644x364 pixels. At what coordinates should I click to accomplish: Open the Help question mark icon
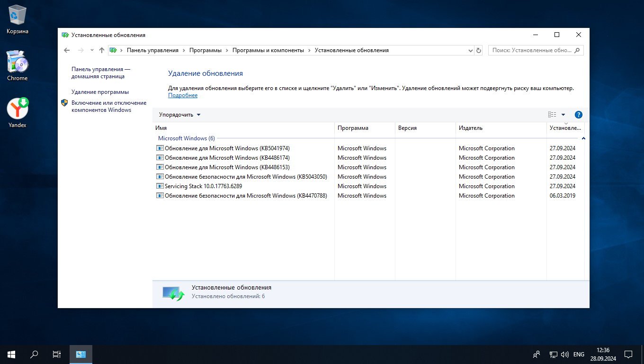click(x=578, y=115)
